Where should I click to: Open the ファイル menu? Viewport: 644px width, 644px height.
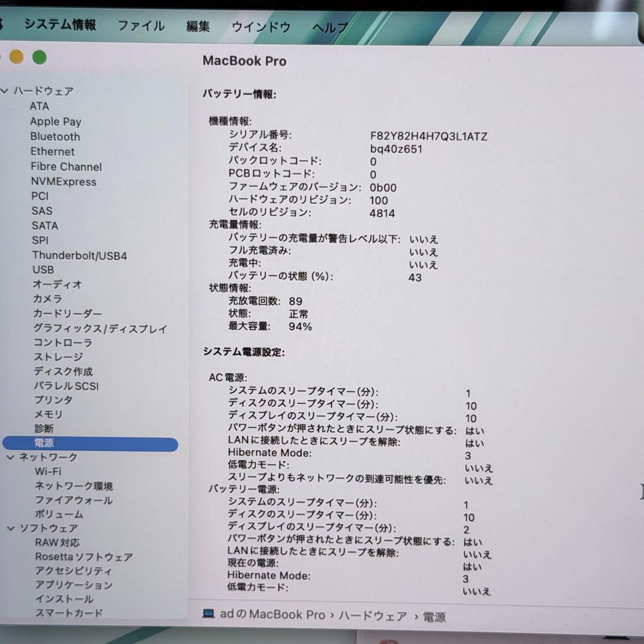coord(141,27)
